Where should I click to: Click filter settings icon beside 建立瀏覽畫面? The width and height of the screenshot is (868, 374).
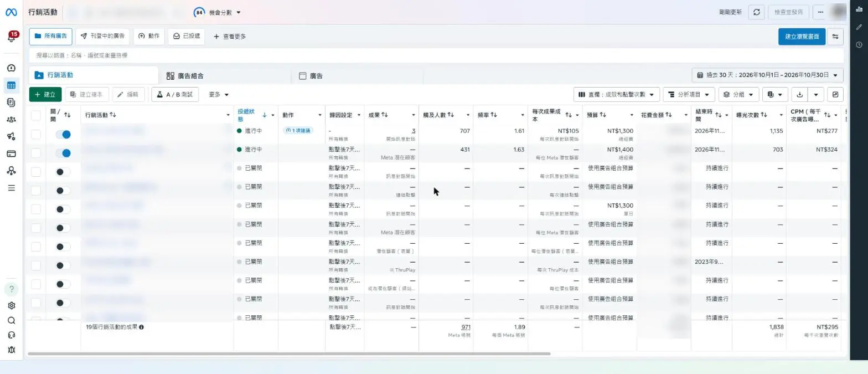pyautogui.click(x=835, y=37)
